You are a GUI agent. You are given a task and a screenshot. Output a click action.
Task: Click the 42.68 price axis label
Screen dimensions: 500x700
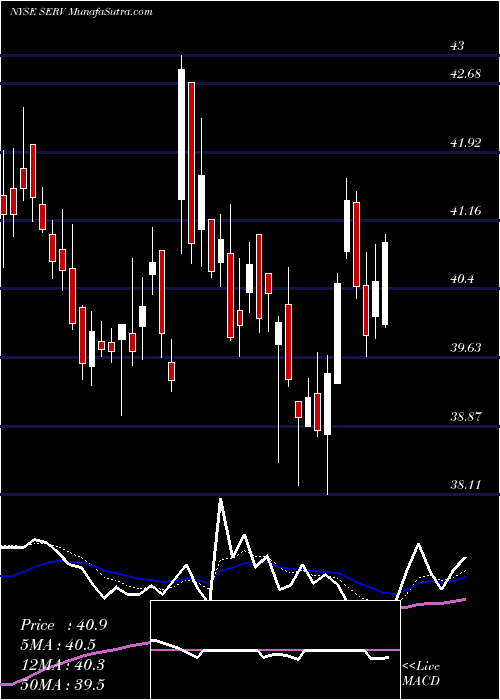tap(466, 74)
